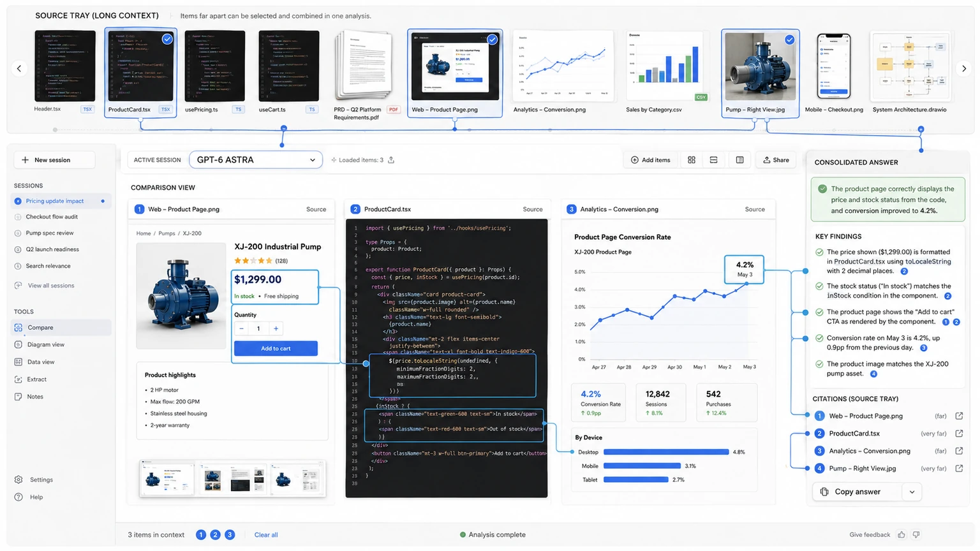Click the upload icon beside Loaded items
This screenshot has height=551, width=980.
click(391, 160)
